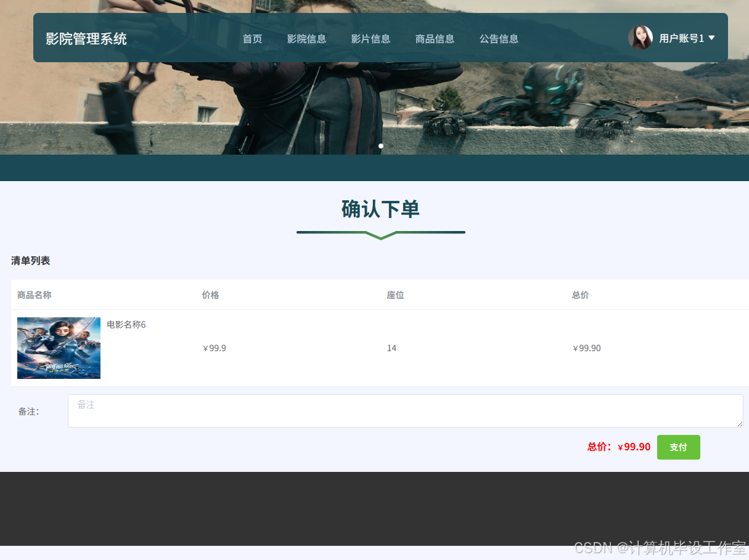Select the banner carousel indicator dot
749x560 pixels.
381,146
